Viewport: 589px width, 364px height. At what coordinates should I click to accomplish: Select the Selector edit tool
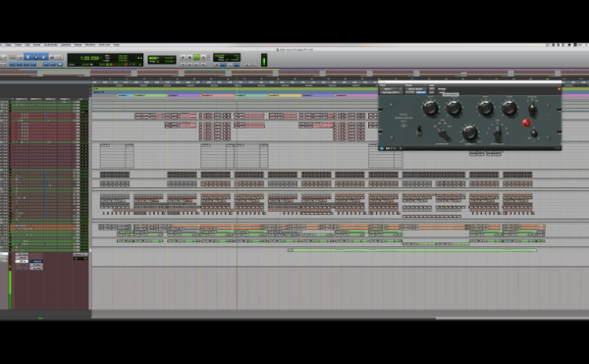36,57
